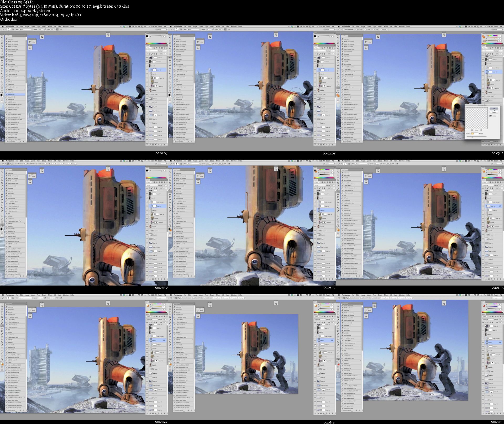Open the Essentials workspace dropdown in 00:01:07 frame
504x424 pixels.
161,29
